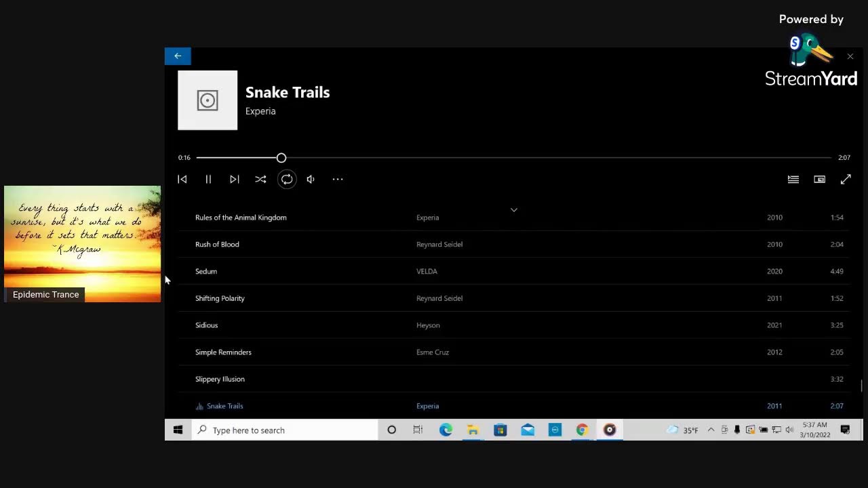
Task: Open the more options ellipsis menu
Action: (x=338, y=180)
